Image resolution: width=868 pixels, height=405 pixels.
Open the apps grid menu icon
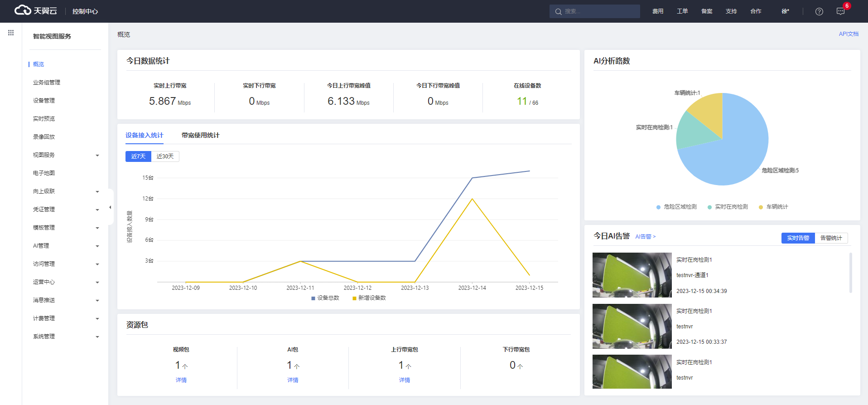point(11,33)
